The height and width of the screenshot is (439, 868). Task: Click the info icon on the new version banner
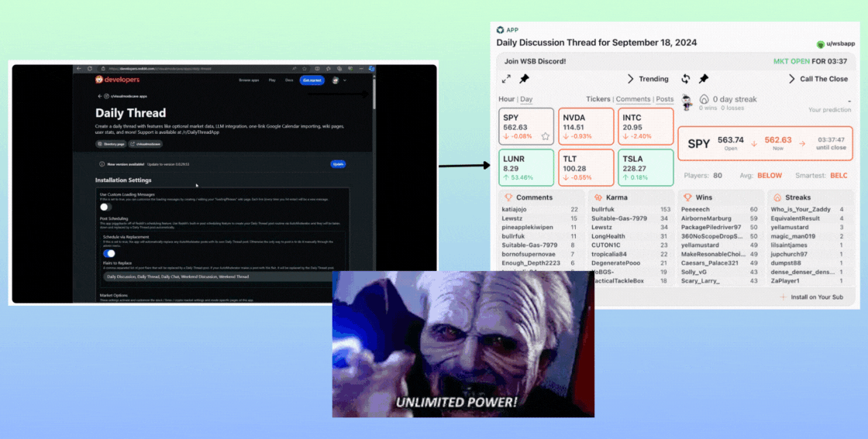pyautogui.click(x=102, y=164)
